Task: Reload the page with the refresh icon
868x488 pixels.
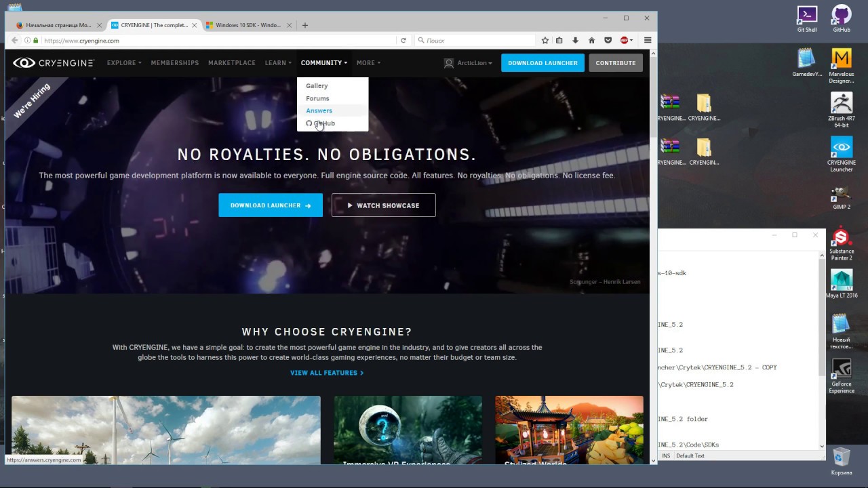Action: [x=403, y=41]
